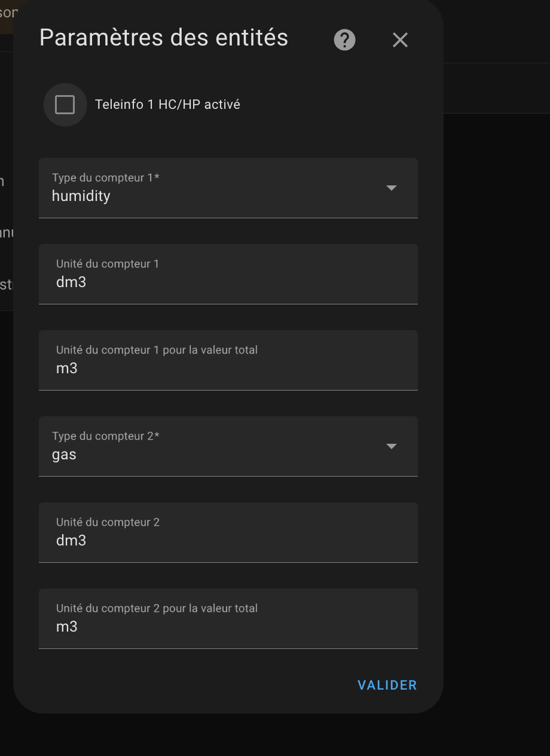
Task: Click the Paramètres des entités title
Action: click(164, 38)
